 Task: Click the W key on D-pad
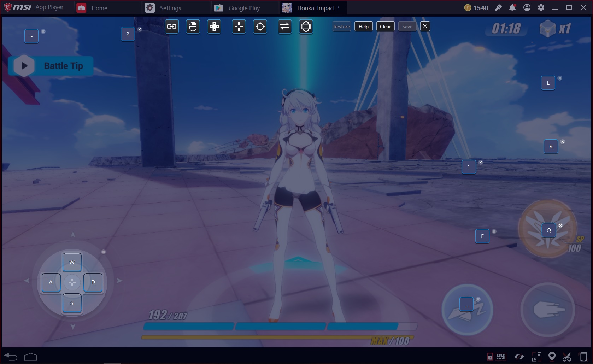[72, 262]
